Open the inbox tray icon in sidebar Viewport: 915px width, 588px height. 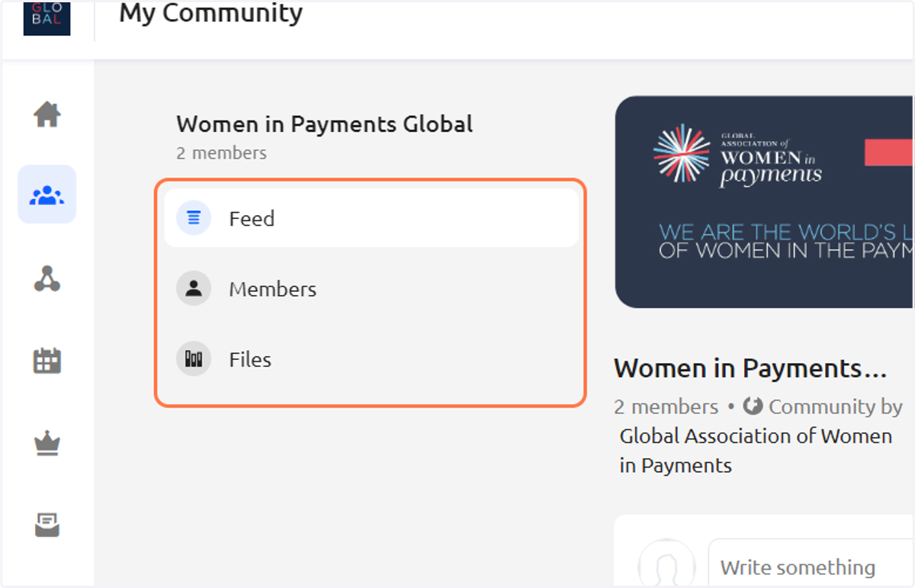(47, 525)
